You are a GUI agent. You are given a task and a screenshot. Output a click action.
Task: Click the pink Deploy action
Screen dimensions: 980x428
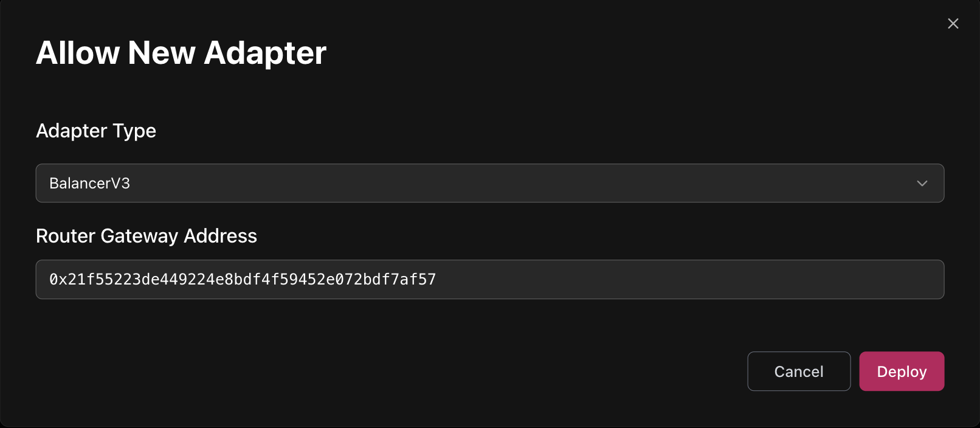pyautogui.click(x=901, y=371)
